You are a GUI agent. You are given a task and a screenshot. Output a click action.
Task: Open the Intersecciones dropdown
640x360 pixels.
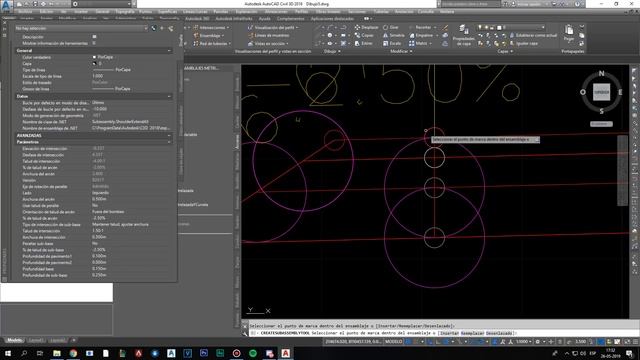point(211,27)
